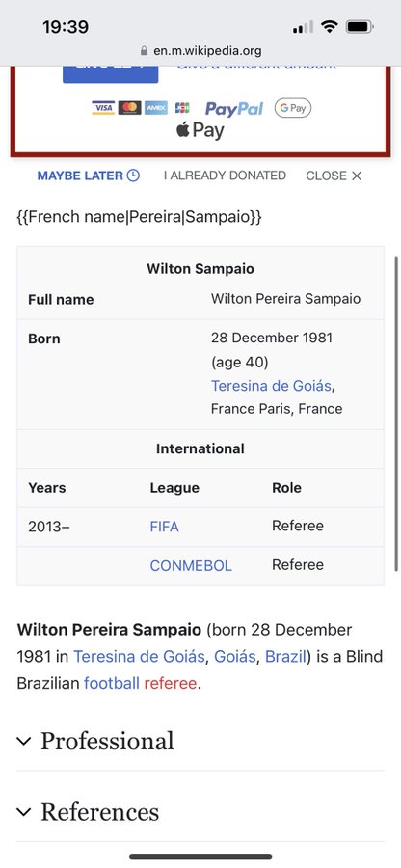Select the Apple Pay logo
Image resolution: width=401 pixels, height=868 pixels.
[x=200, y=131]
